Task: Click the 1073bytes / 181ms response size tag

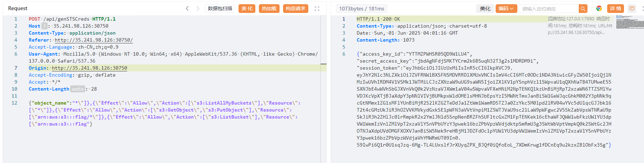Action: (361, 9)
